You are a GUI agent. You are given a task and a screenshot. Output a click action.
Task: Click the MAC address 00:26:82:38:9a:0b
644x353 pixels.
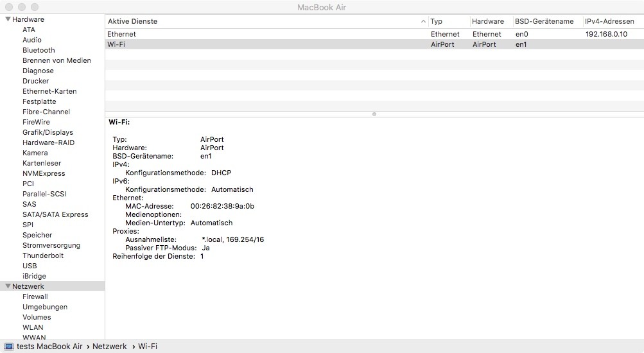222,206
